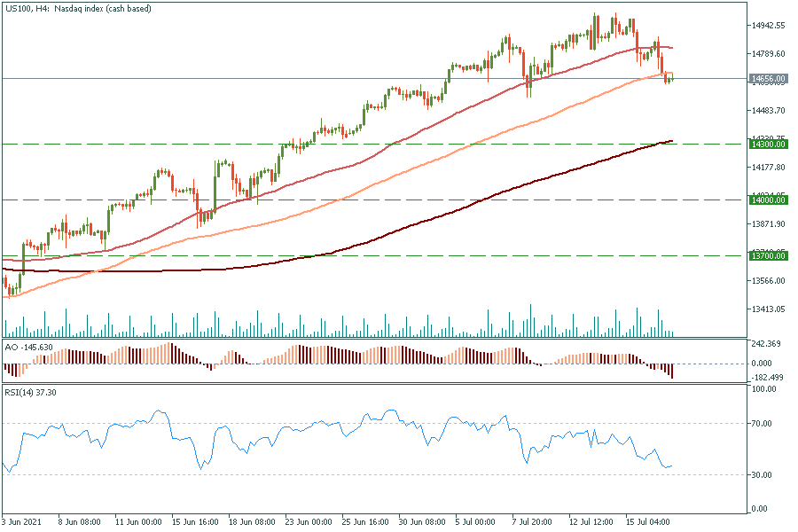Image resolution: width=798 pixels, height=532 pixels.
Task: Click the 14942.55 price axis label
Action: click(x=768, y=26)
